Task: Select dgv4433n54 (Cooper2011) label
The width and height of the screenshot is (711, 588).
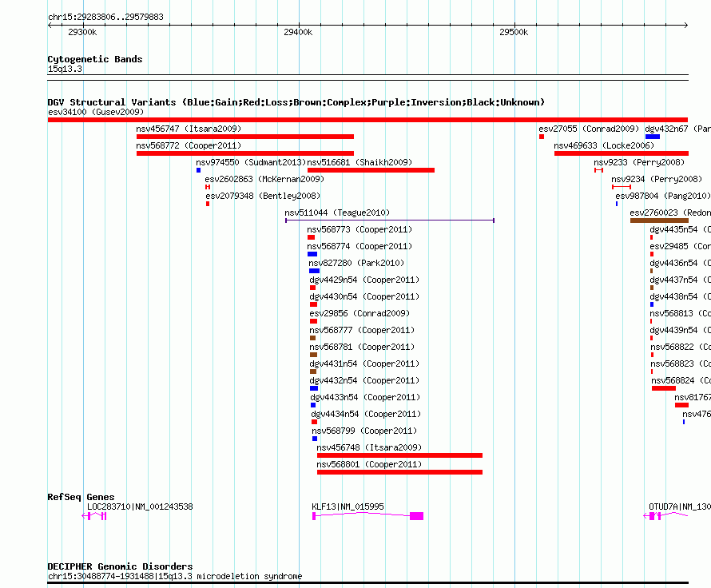Action: (365, 397)
